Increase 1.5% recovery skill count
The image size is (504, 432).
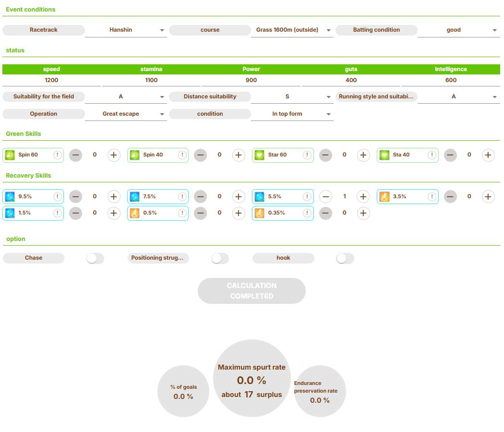tap(114, 213)
